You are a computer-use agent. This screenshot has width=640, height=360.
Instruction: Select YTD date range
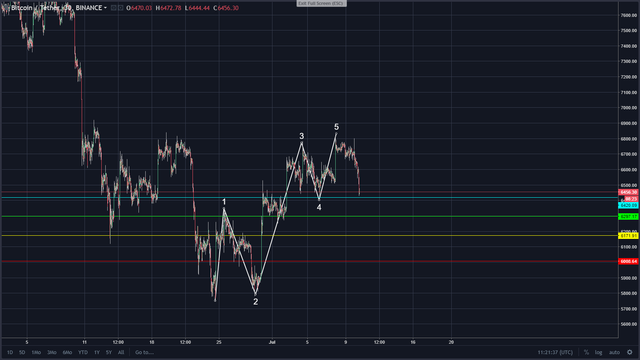(x=83, y=352)
